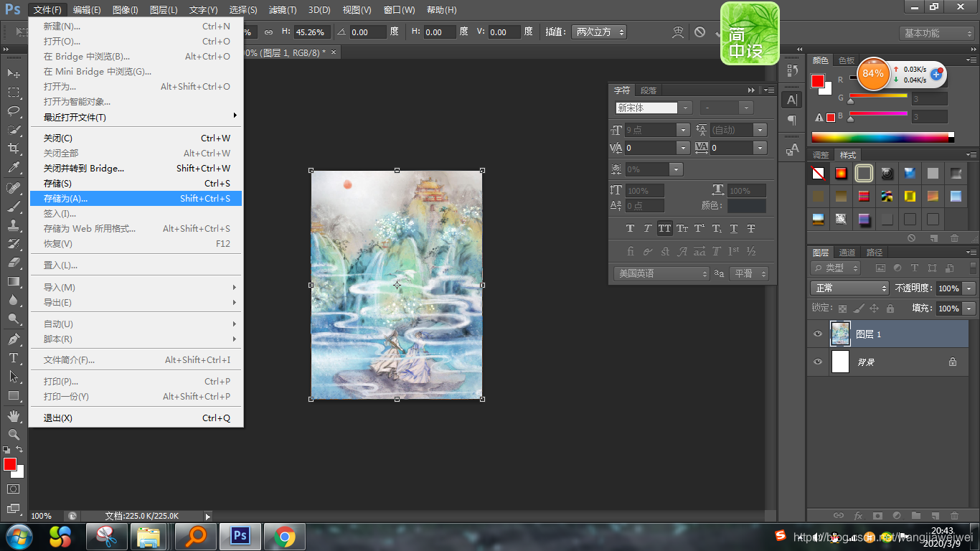980x551 pixels.
Task: Choose 存储(S) menu item
Action: 136,184
